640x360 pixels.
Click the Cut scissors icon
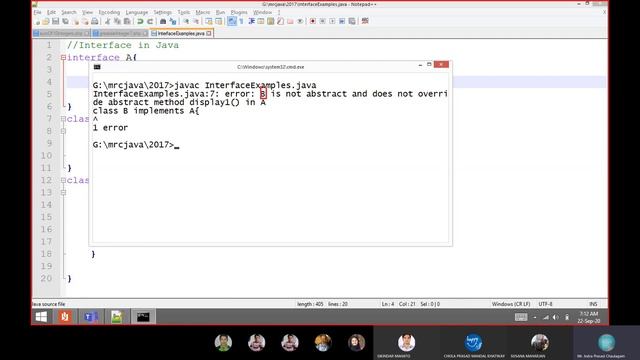[x=107, y=21]
